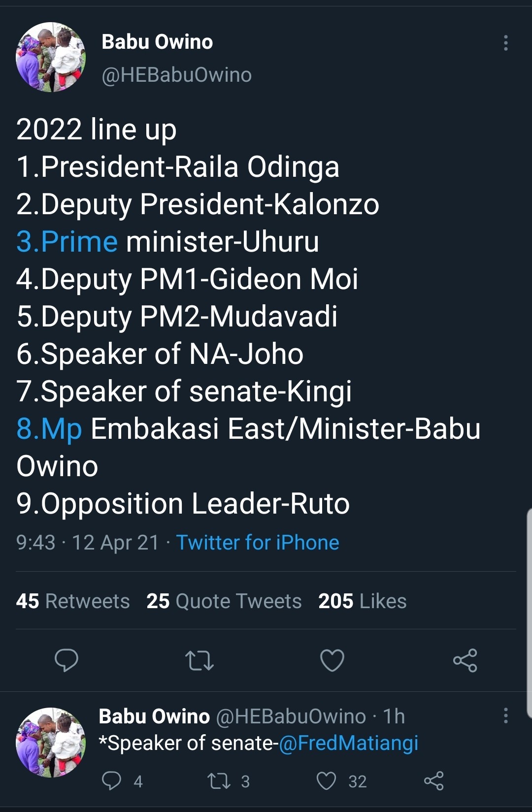This screenshot has width=532, height=812.
Task: Reply to the Speaker of senate tweet
Action: click(111, 781)
